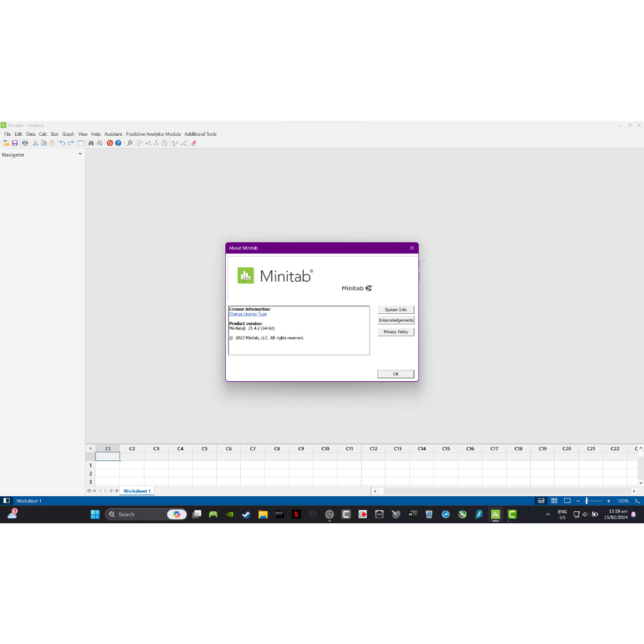The height and width of the screenshot is (644, 644).
Task: Click the fx function icon
Action: pyautogui.click(x=130, y=143)
